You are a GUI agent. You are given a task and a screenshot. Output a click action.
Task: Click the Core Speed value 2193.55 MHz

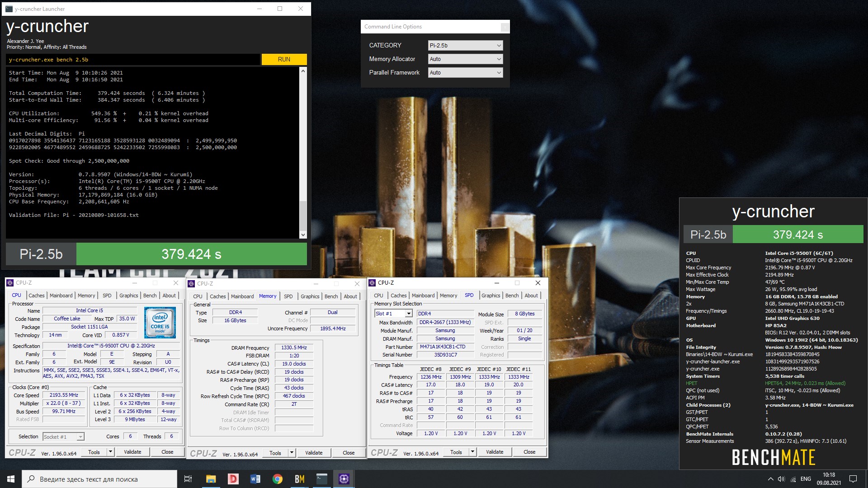point(64,395)
